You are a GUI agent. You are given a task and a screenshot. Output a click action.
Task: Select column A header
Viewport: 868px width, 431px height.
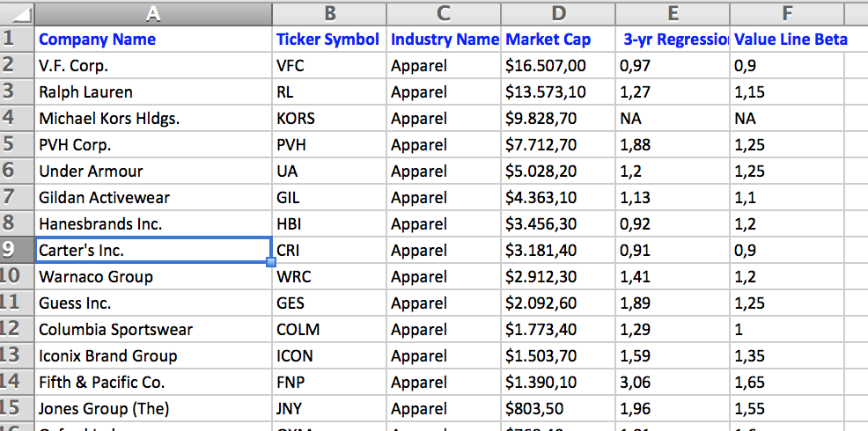(153, 13)
